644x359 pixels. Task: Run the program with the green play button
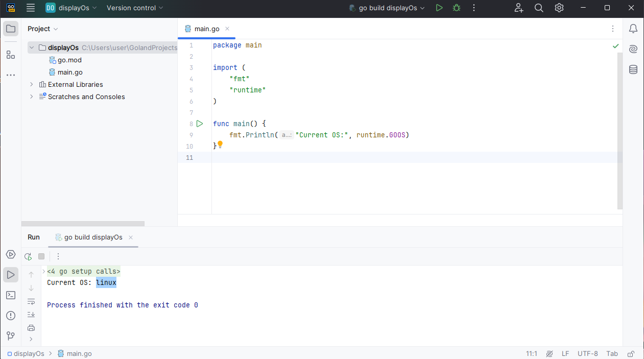point(439,8)
